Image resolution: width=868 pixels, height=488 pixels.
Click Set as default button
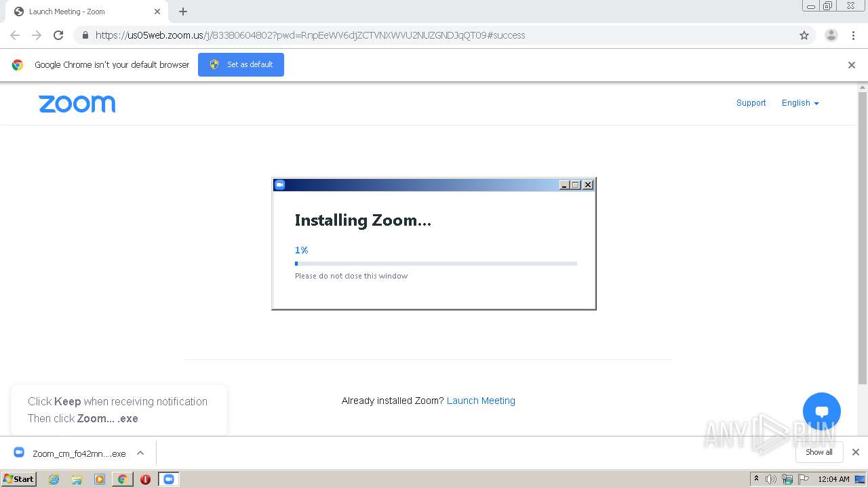(x=241, y=64)
